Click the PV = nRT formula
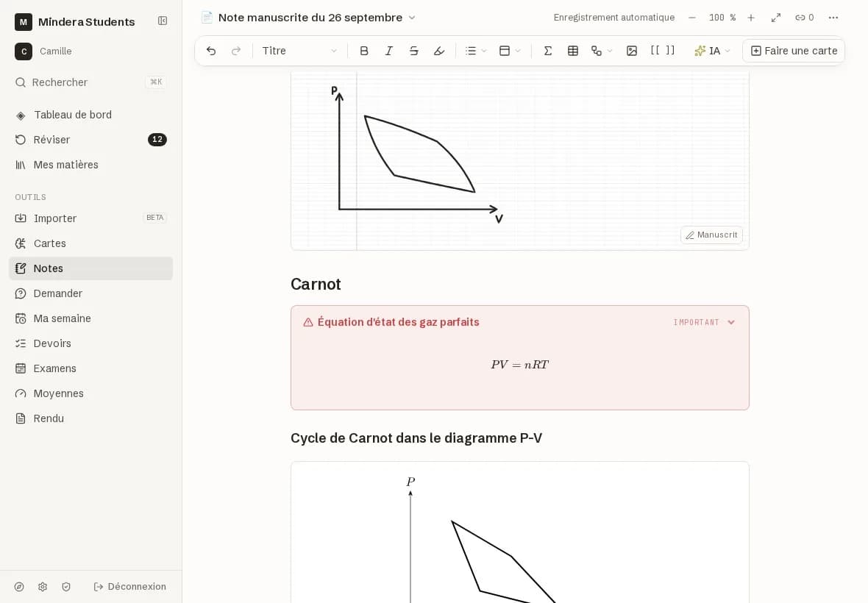Image resolution: width=868 pixels, height=603 pixels. click(x=520, y=365)
